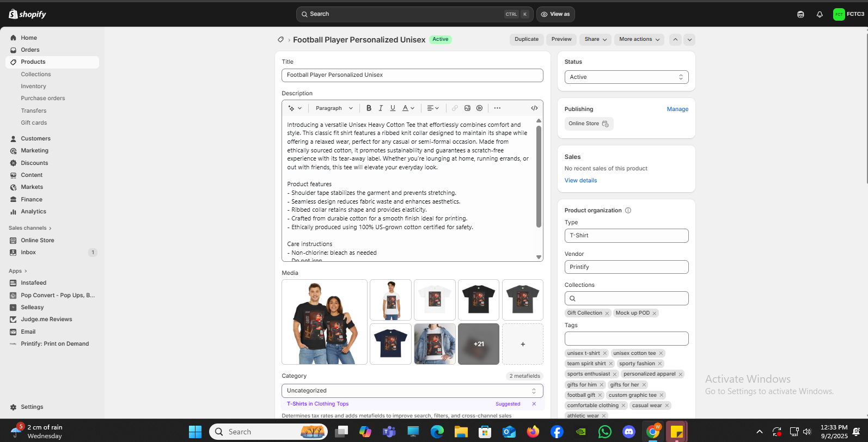Viewport: 868px width, 442px height.
Task: Switch description editor to HTML view
Action: tap(534, 108)
